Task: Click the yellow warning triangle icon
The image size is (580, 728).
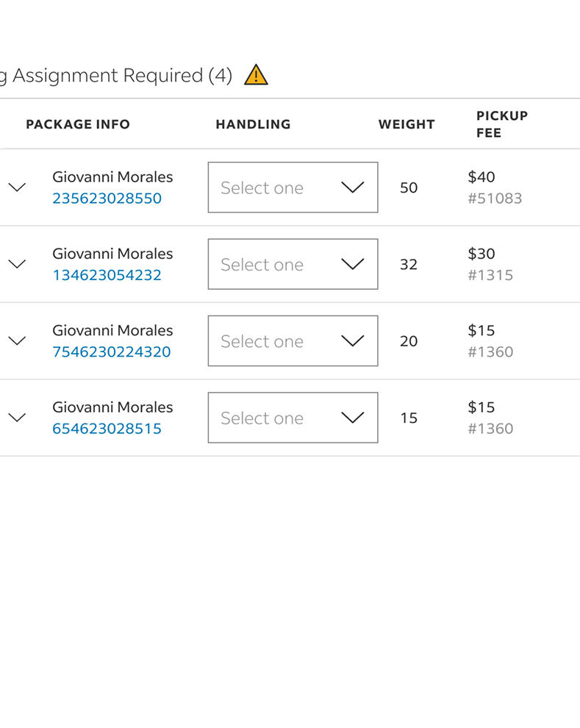Action: click(256, 75)
